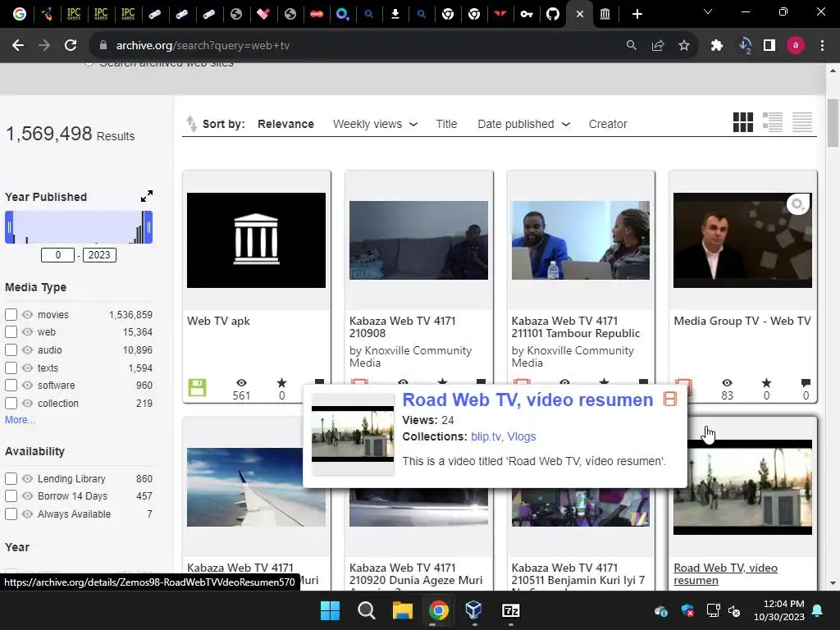The width and height of the screenshot is (840, 630).
Task: Open the tab search dropdown chevron
Action: pos(708,11)
